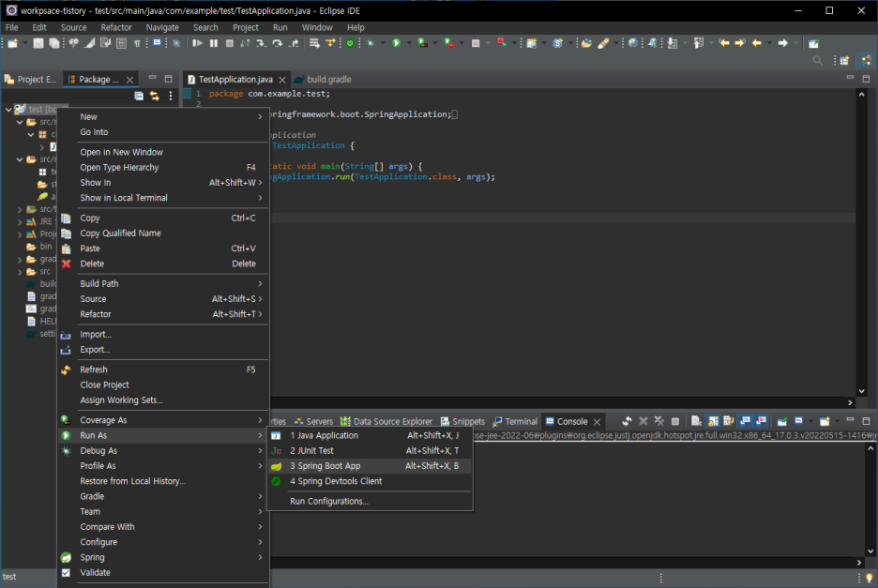Screen dimensions: 878x588
Task: Expand the New submenu in context menu
Action: (163, 116)
